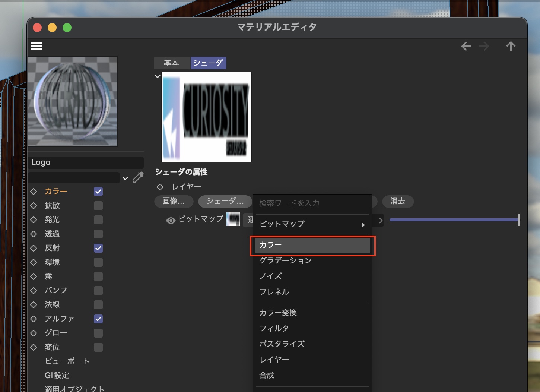Click the bitmap layer small thumbnail icon
Screen dimensions: 540x392
pos(233,219)
